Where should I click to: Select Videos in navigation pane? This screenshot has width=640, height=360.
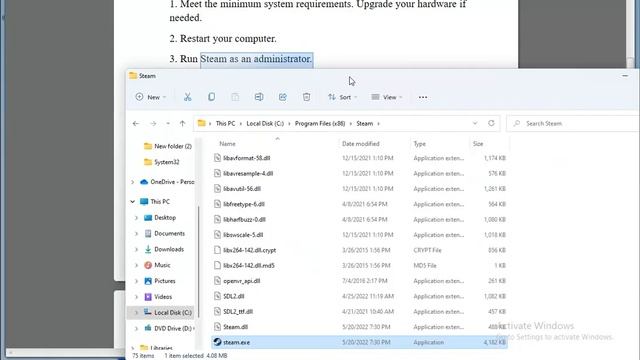pos(158,297)
